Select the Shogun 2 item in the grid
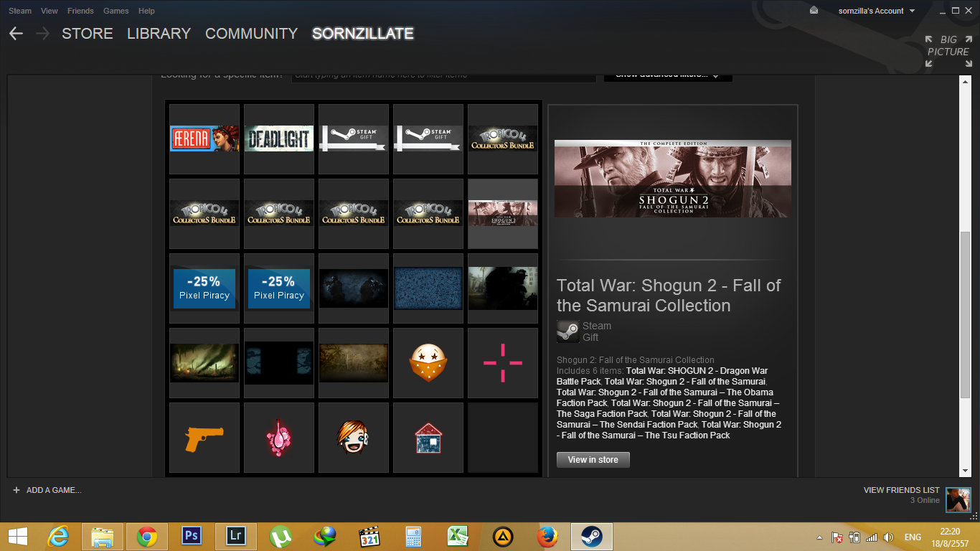Image resolution: width=980 pixels, height=551 pixels. 503,213
